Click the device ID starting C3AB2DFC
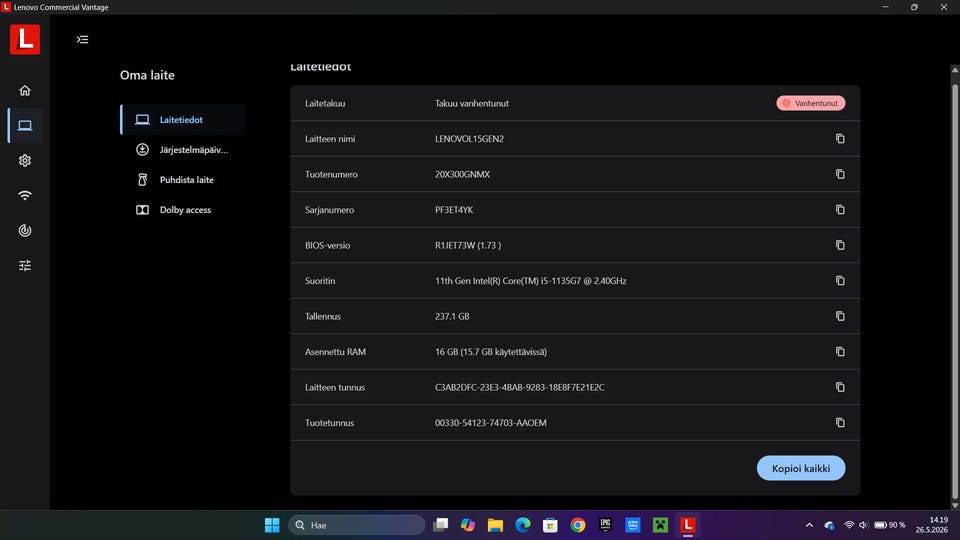The image size is (960, 540). point(520,388)
